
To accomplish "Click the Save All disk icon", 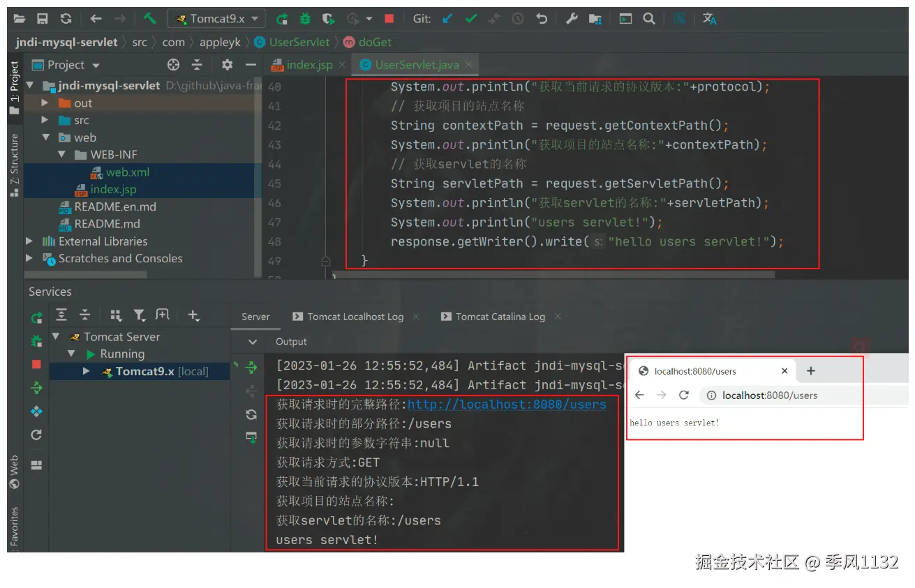I will [43, 19].
